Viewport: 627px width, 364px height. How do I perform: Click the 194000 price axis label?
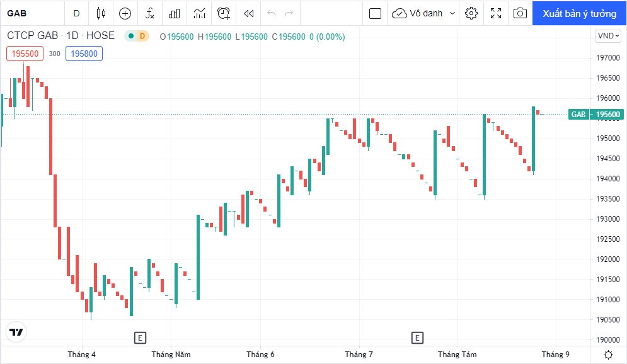[608, 179]
